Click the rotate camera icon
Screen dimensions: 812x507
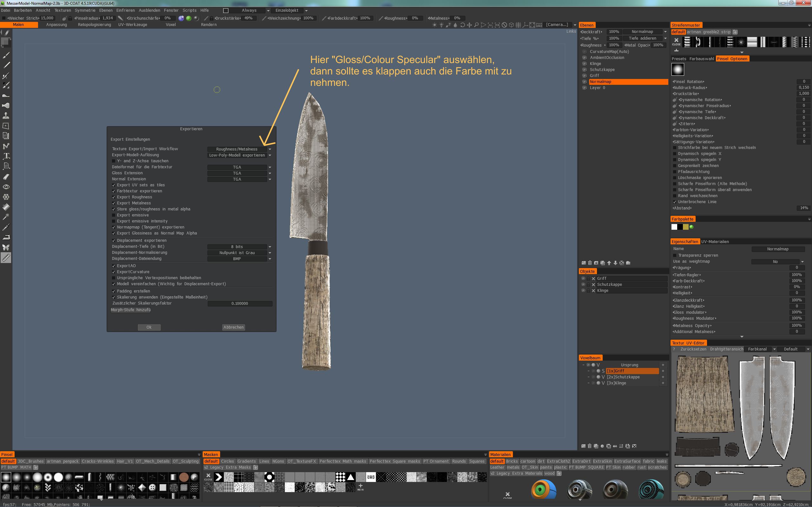[x=462, y=25]
